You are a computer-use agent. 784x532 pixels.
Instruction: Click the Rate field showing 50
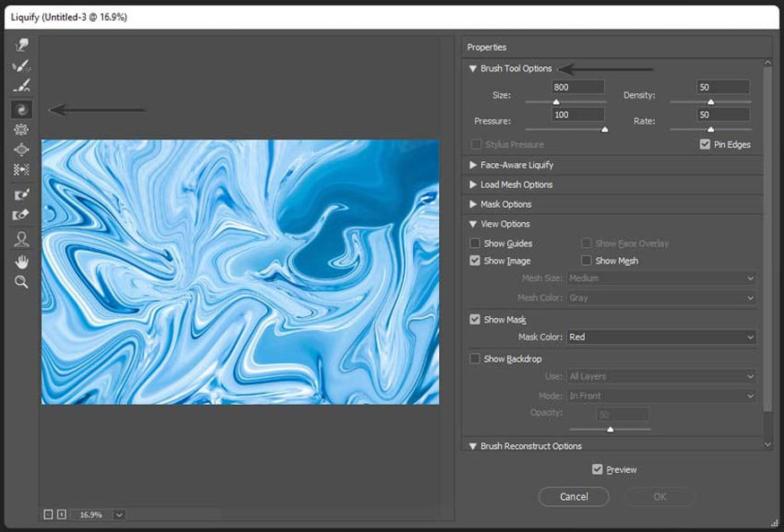[723, 115]
